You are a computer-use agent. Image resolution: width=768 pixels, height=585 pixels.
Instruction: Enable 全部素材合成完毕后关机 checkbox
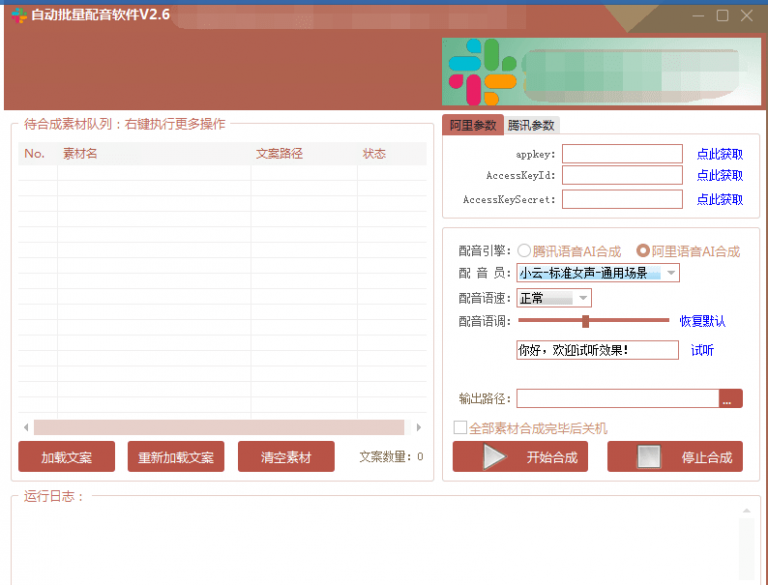coord(461,428)
